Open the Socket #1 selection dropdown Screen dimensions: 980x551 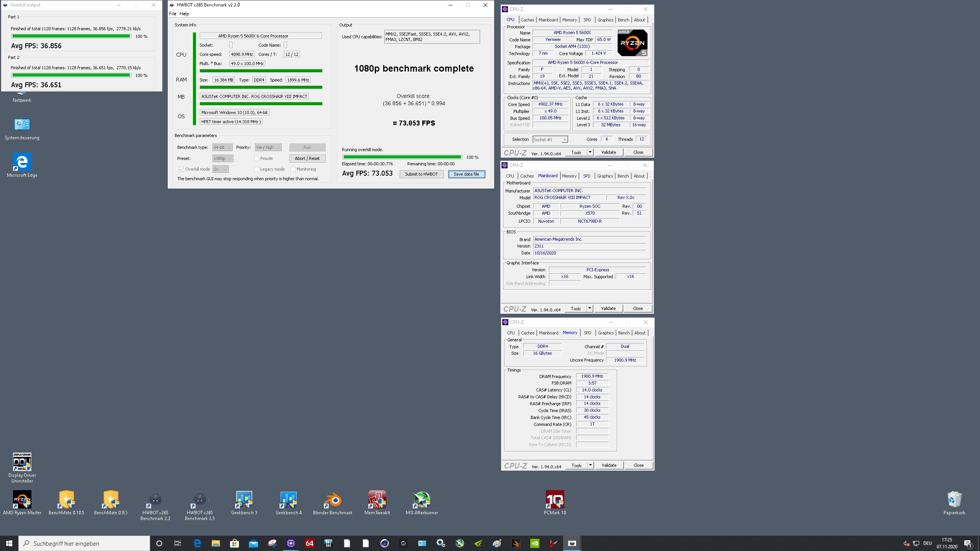point(550,140)
